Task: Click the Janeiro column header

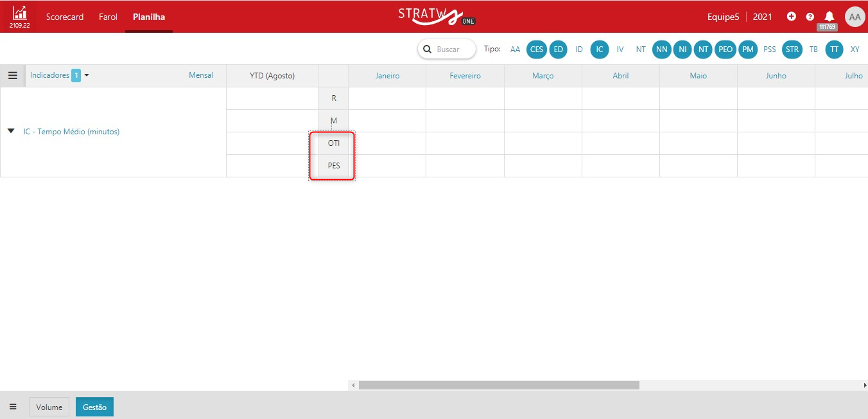Action: tap(387, 76)
